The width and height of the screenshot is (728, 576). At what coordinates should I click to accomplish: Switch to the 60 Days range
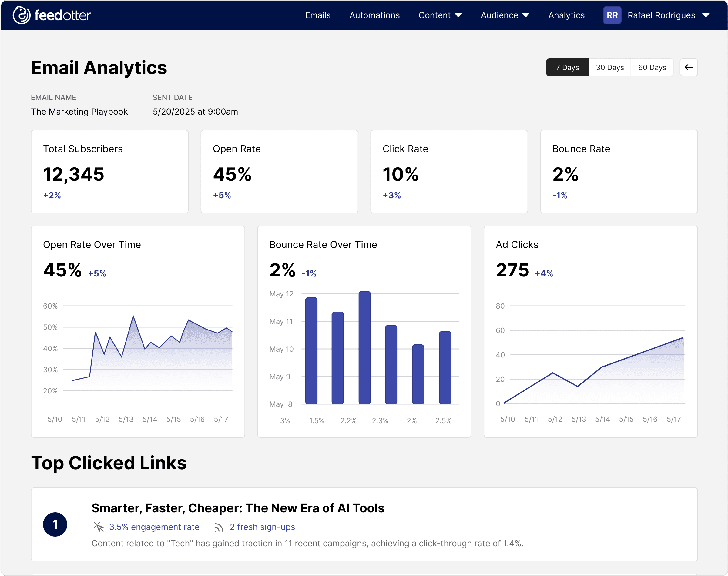(x=652, y=67)
